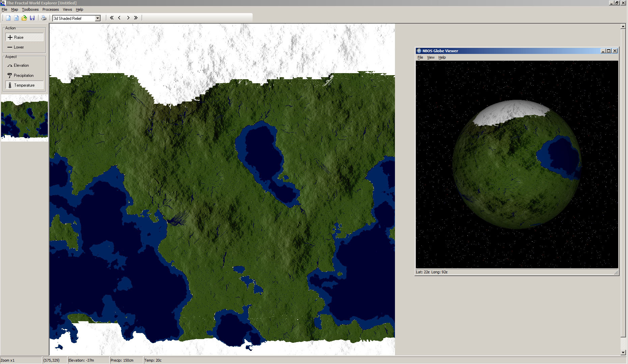Create a new blank map file
The width and height of the screenshot is (628, 364).
[x=8, y=18]
